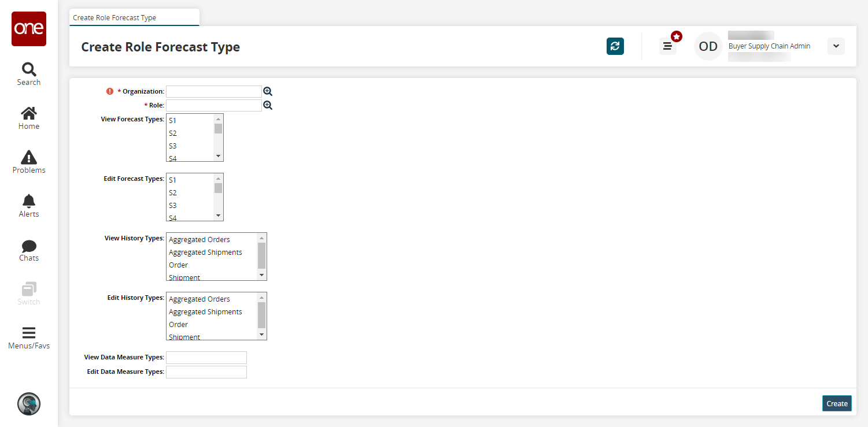Select Order in Edit History Types
The width and height of the screenshot is (868, 427).
tap(212, 325)
